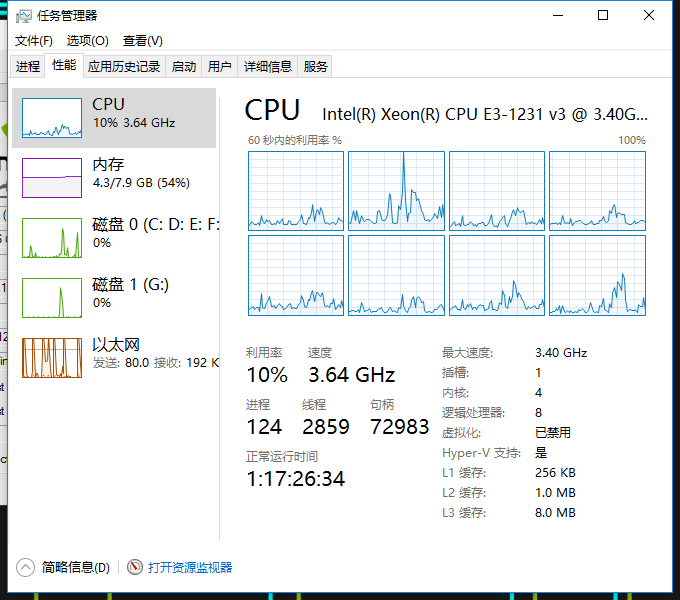
Task: Switch to the 详细信息 tab
Action: coord(268,67)
